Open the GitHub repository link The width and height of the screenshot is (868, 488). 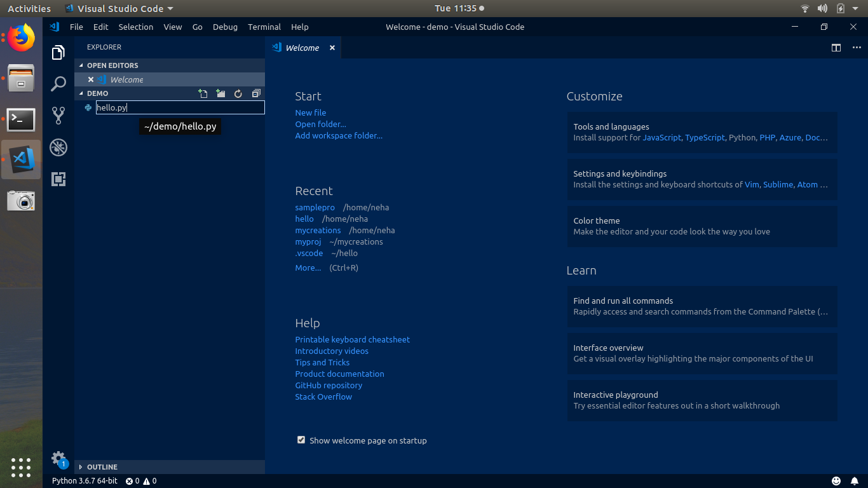[x=329, y=385]
